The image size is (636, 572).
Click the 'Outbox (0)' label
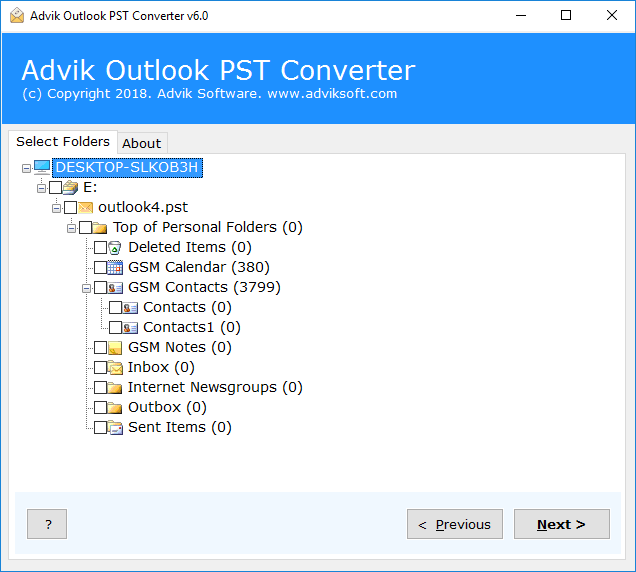(167, 407)
